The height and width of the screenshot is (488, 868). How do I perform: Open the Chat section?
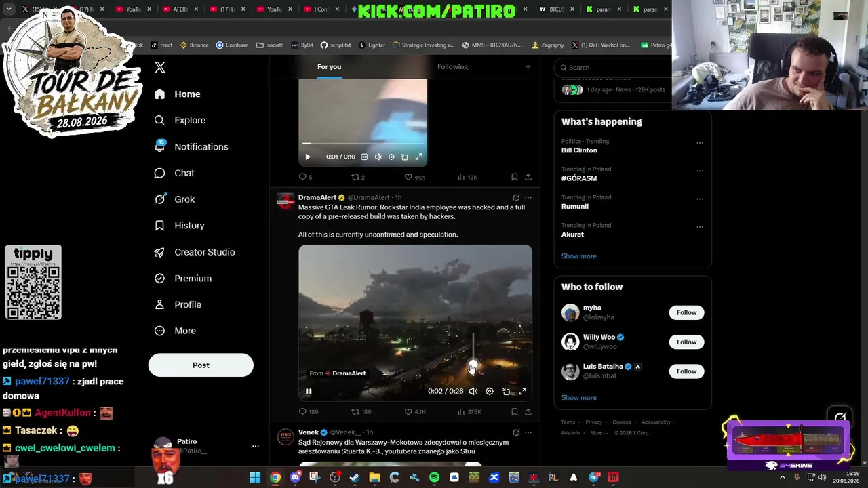coord(174,173)
